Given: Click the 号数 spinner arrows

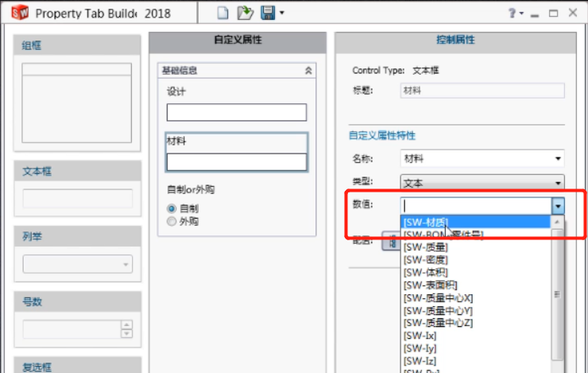Looking at the screenshot, I should click(126, 328).
